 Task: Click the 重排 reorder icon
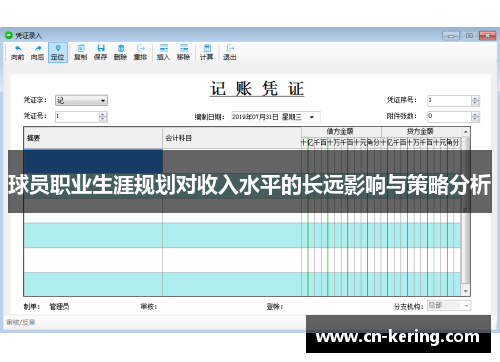coord(141,48)
